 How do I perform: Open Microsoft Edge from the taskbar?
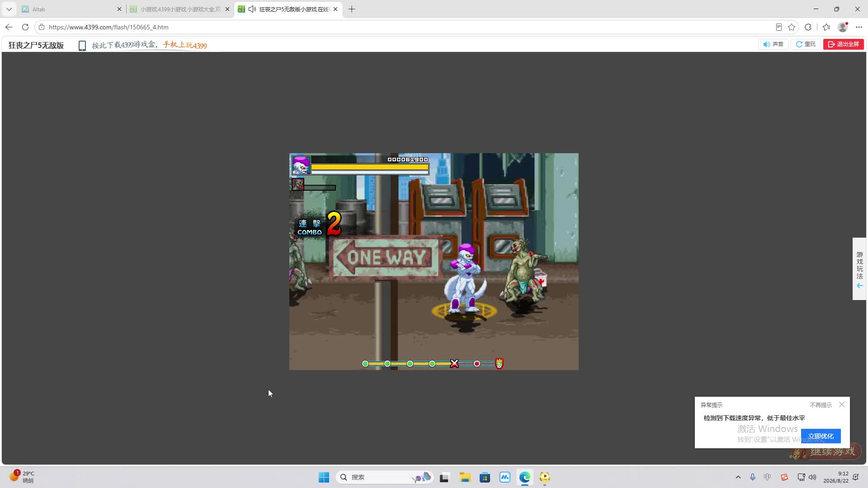524,477
